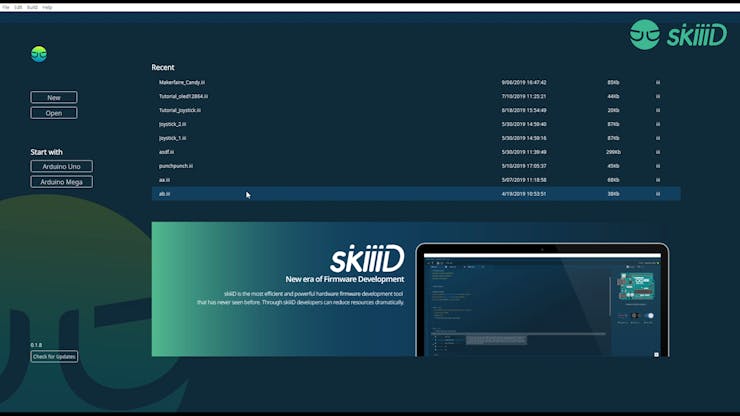Click the iii icon for Tutorial_oled12864.iii
Image resolution: width=740 pixels, height=416 pixels.
657,96
